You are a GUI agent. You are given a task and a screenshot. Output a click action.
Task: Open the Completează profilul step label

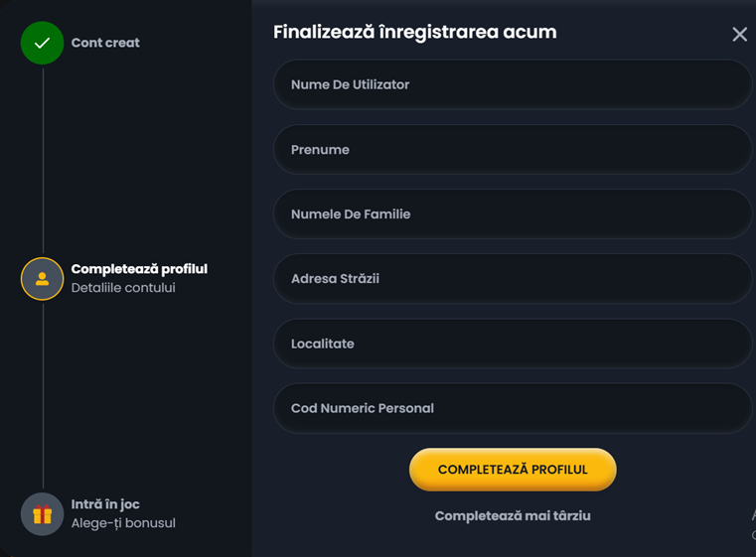(x=139, y=269)
